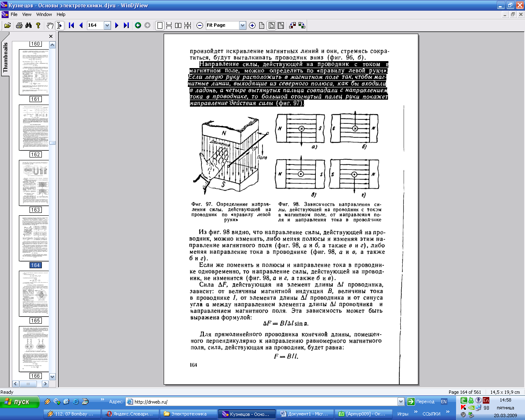Image resolution: width=525 pixels, height=420 pixels.
Task: Open the Fit Page zoom dropdown
Action: pyautogui.click(x=242, y=25)
